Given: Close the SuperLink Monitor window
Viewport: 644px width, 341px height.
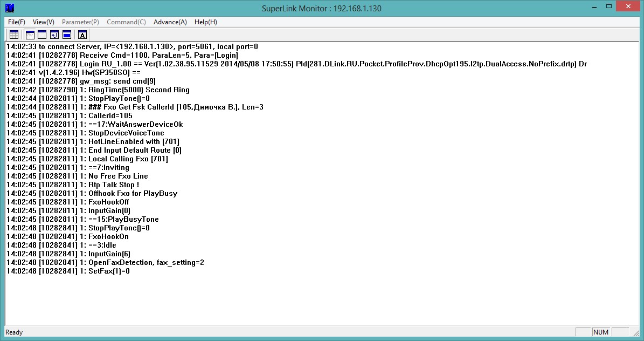Looking at the screenshot, I should [x=628, y=6].
